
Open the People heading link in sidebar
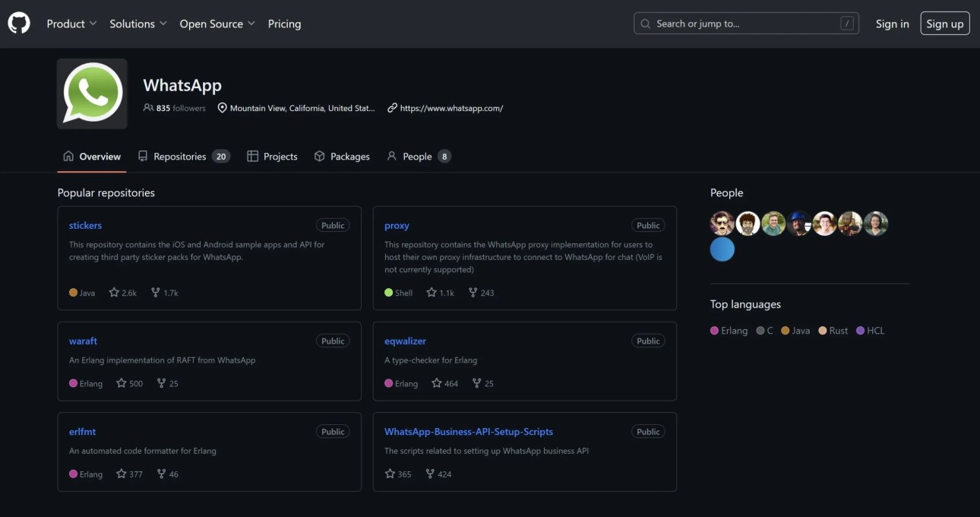pyautogui.click(x=726, y=193)
